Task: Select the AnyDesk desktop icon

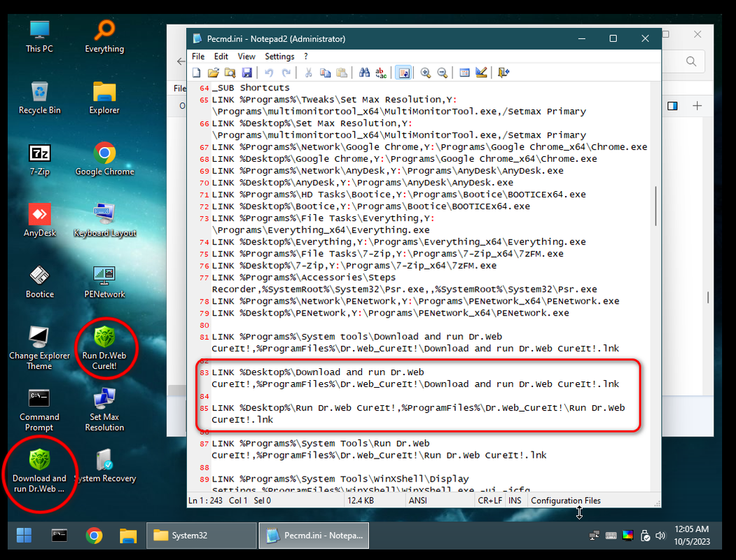Action: [39, 220]
